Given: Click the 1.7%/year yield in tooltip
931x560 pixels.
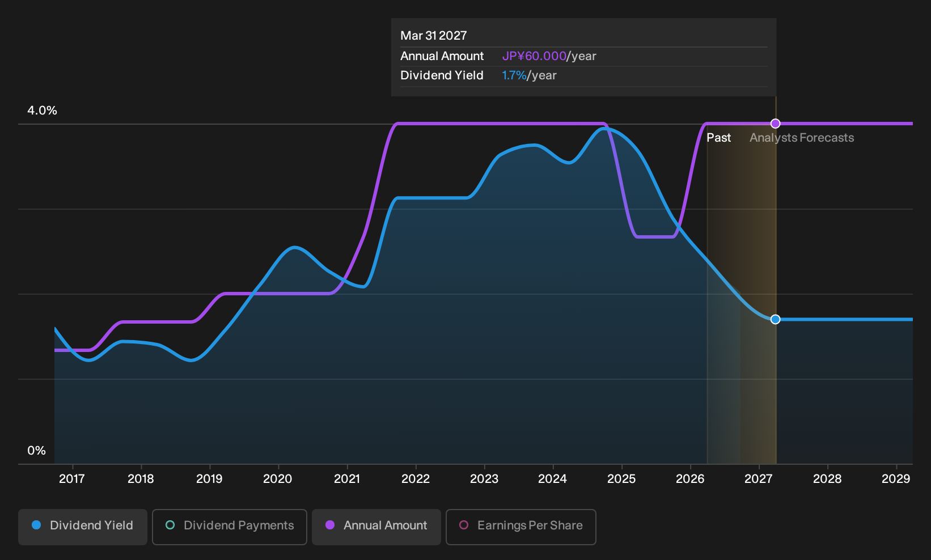Looking at the screenshot, I should click(x=529, y=75).
